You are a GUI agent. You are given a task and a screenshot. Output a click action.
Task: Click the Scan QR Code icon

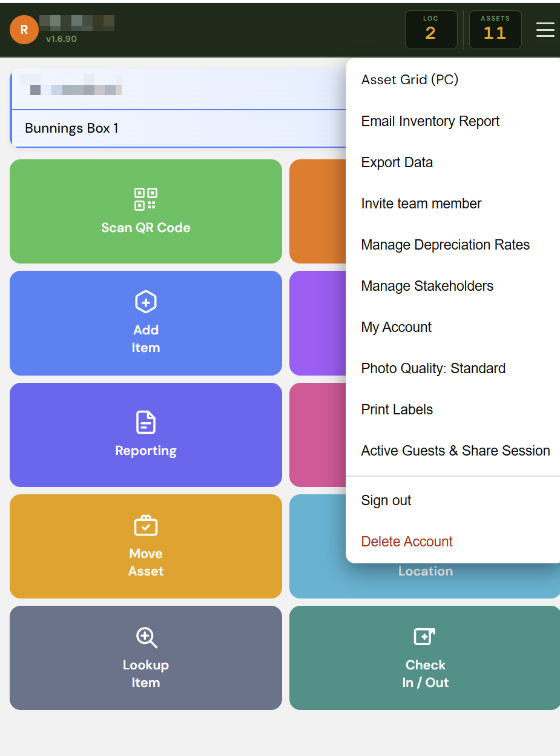[x=145, y=199]
